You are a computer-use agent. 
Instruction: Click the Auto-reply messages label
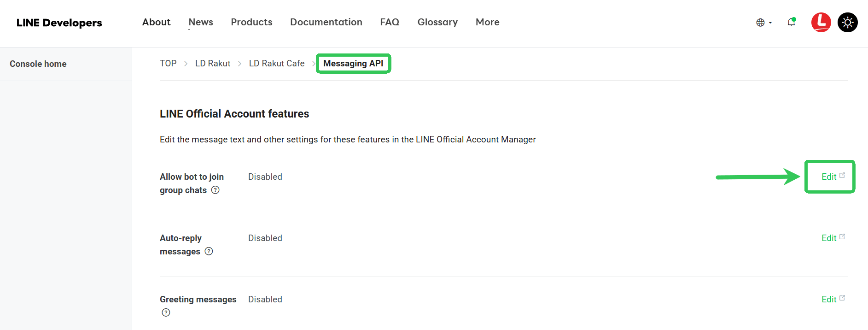(181, 245)
